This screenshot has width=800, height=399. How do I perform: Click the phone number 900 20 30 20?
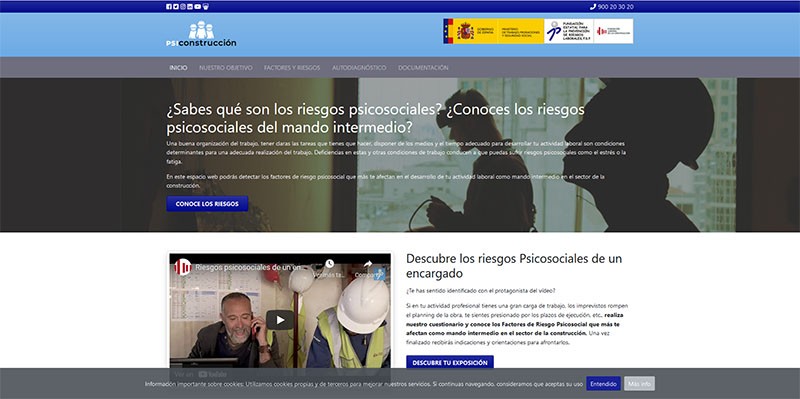click(616, 7)
